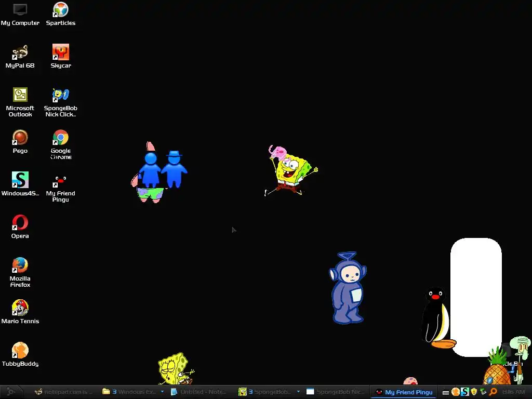
Task: Click the sleepy SpongeBob at bottom
Action: pyautogui.click(x=176, y=369)
